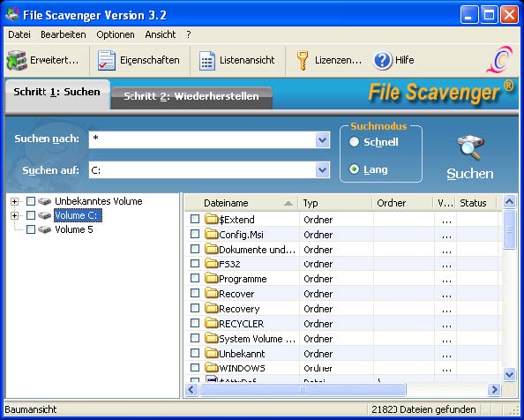The image size is (524, 420).
Task: Select the Config.Msi row name
Action: tap(242, 235)
